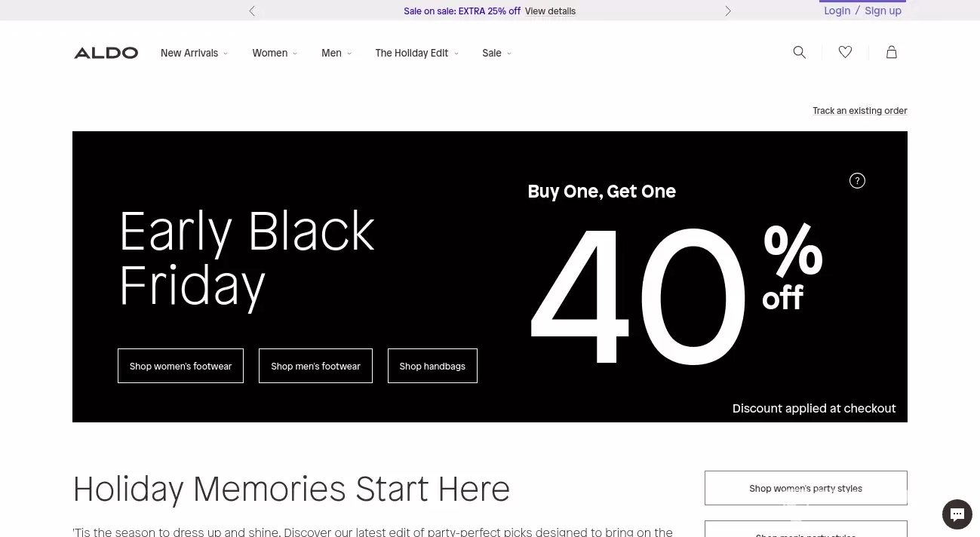Open the Sale menu

pyautogui.click(x=496, y=53)
